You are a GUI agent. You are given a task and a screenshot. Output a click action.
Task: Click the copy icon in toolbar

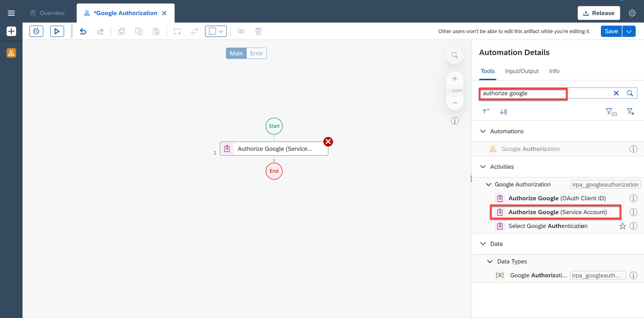(121, 31)
